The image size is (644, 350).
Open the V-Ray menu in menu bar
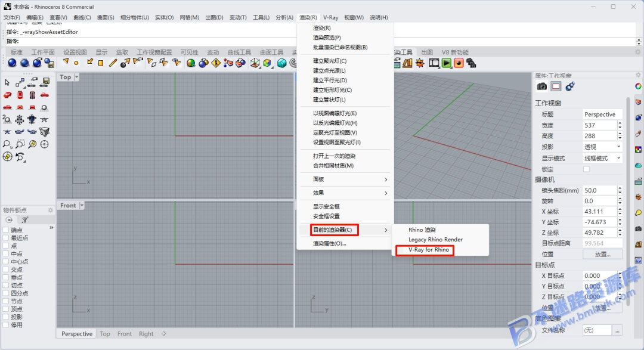(x=330, y=17)
